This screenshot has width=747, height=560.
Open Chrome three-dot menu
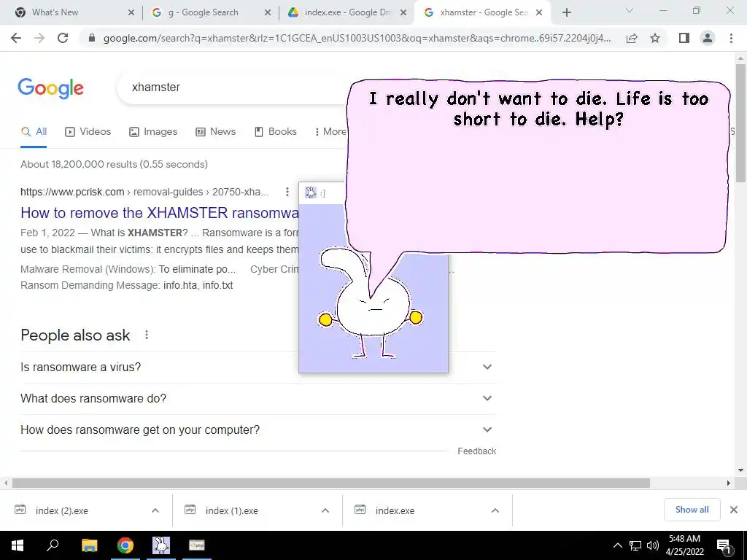731,38
